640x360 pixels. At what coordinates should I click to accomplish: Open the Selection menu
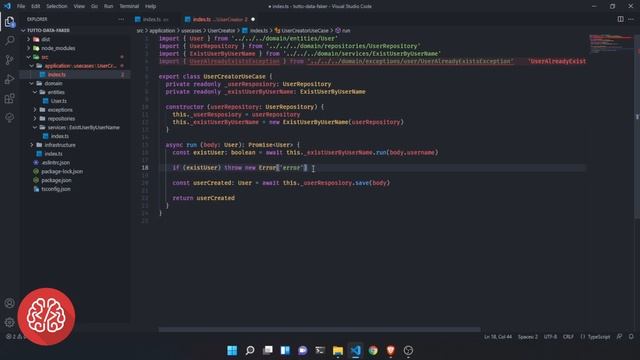tap(56, 6)
